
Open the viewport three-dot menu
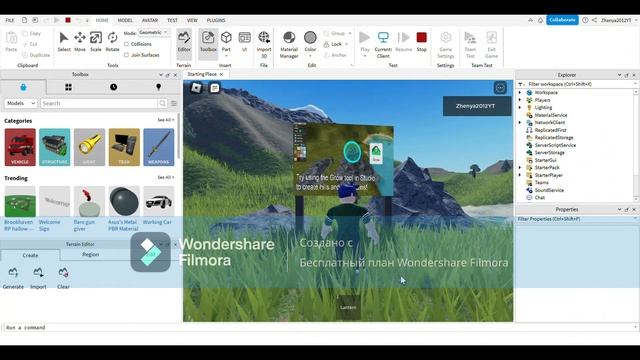[500, 87]
